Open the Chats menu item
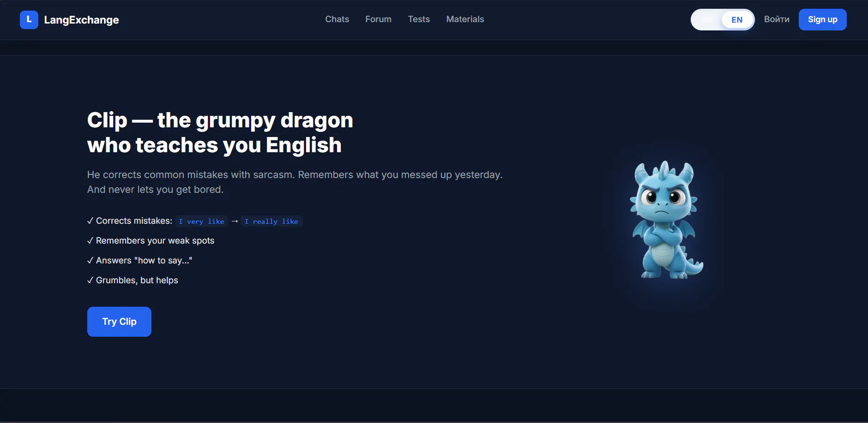The height and width of the screenshot is (423, 868). click(x=337, y=19)
